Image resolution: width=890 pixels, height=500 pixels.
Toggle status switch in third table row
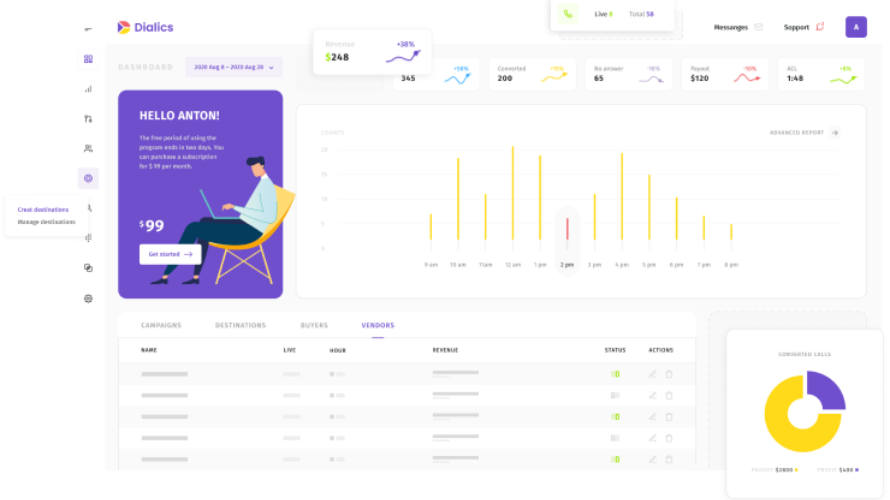(x=615, y=416)
